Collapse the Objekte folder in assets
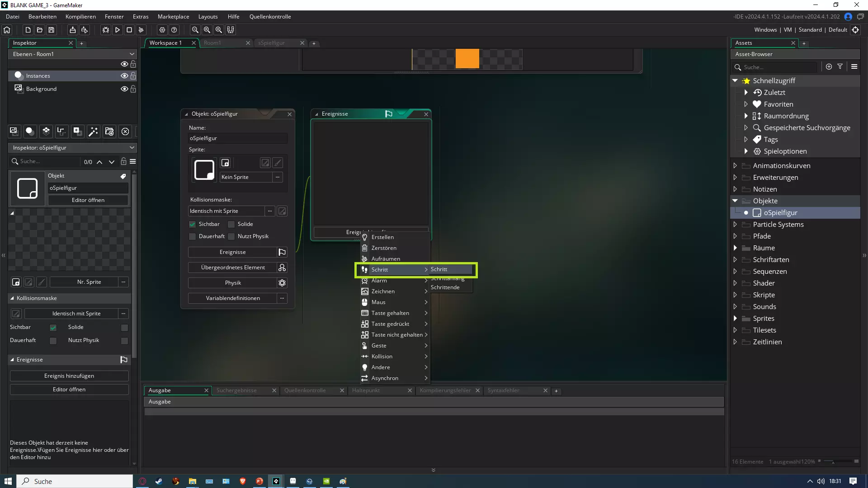The image size is (868, 488). (x=735, y=201)
